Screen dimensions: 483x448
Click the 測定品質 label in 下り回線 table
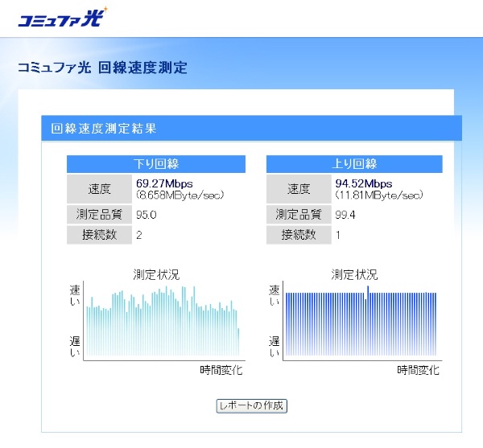99,215
